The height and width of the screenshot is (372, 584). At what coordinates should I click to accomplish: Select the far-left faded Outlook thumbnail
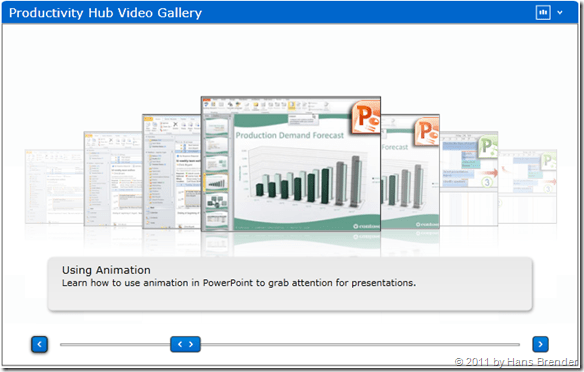click(55, 186)
